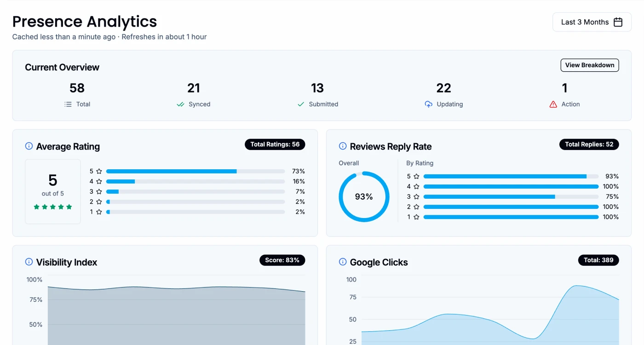Image resolution: width=644 pixels, height=345 pixels.
Task: Click the 3-star reply rate bar at 75%
Action: tap(511, 196)
